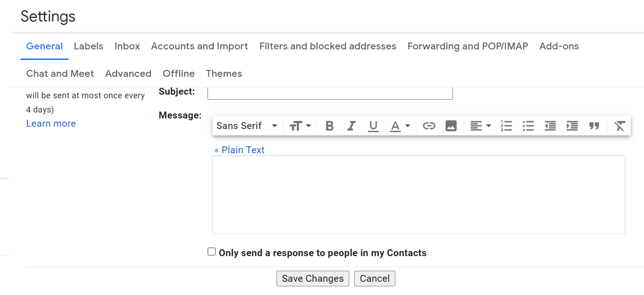
Task: Increase indent of the message text
Action: tap(572, 126)
